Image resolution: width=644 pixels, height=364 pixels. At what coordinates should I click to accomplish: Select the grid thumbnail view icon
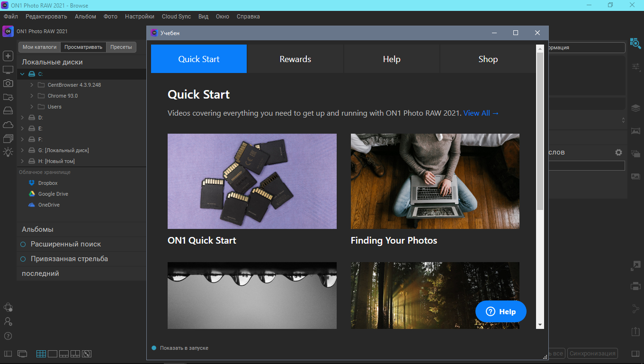click(41, 354)
